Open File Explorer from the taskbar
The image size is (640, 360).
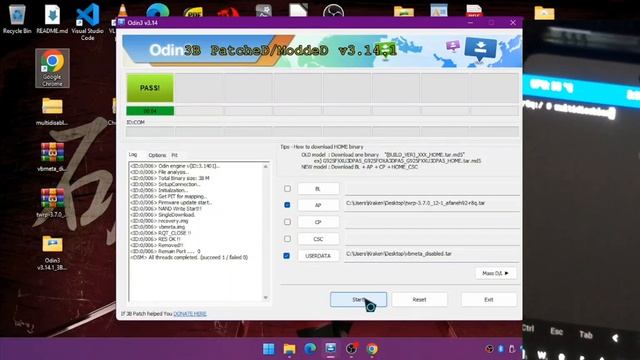click(x=289, y=349)
